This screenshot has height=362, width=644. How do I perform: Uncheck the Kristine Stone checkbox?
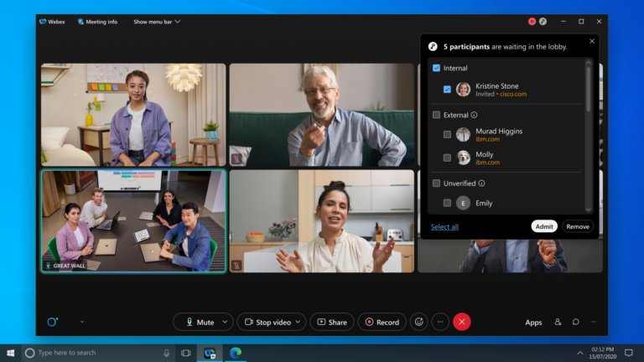(447, 89)
